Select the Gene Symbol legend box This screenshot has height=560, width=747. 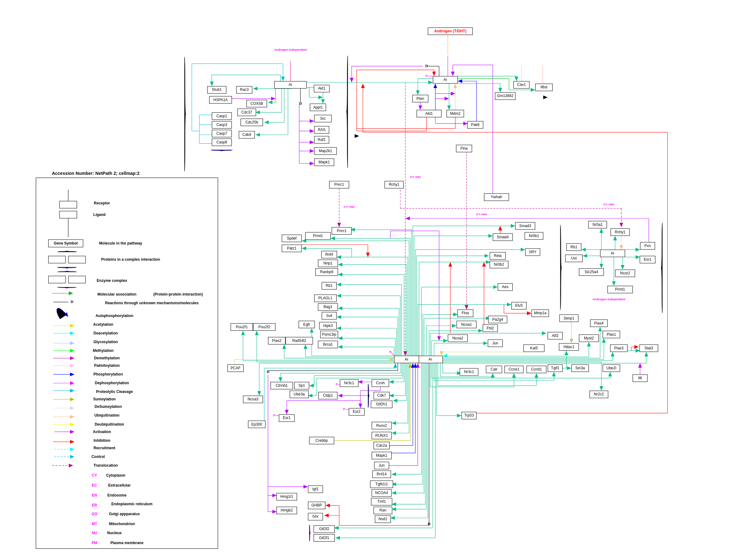click(65, 243)
